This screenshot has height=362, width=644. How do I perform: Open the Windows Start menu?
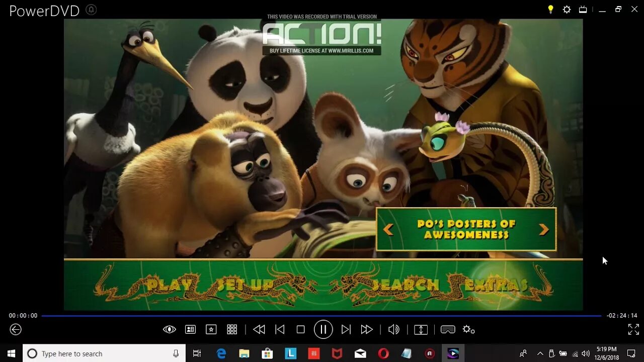[x=11, y=353]
